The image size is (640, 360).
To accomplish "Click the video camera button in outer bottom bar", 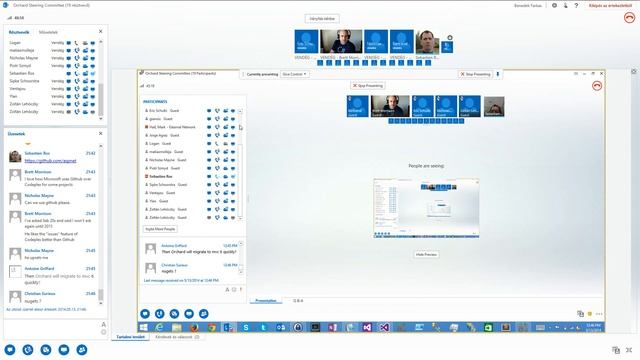I will pos(46,350).
